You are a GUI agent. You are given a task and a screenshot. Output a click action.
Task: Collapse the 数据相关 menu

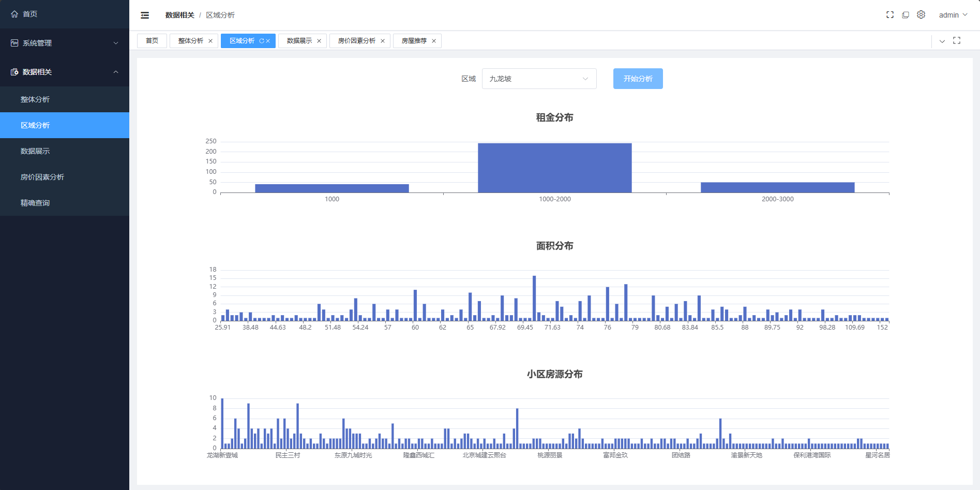click(x=65, y=72)
